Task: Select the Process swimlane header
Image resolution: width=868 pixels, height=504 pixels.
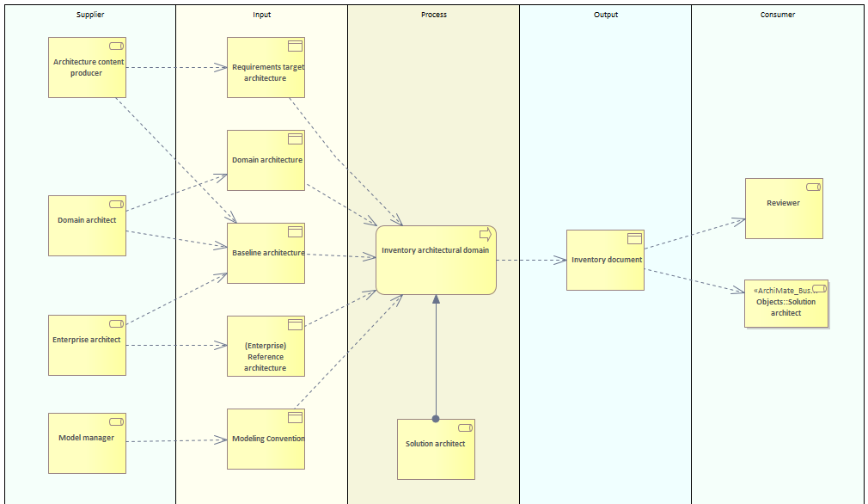Action: click(434, 15)
